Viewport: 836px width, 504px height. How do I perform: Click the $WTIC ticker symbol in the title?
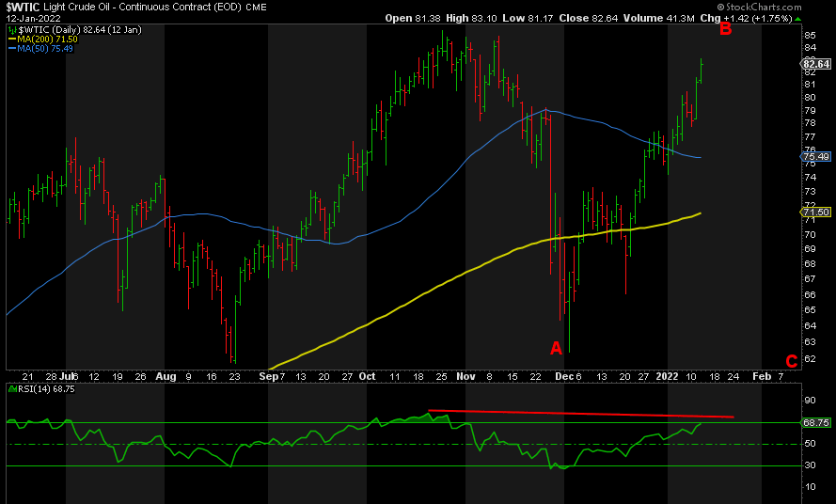tap(23, 7)
